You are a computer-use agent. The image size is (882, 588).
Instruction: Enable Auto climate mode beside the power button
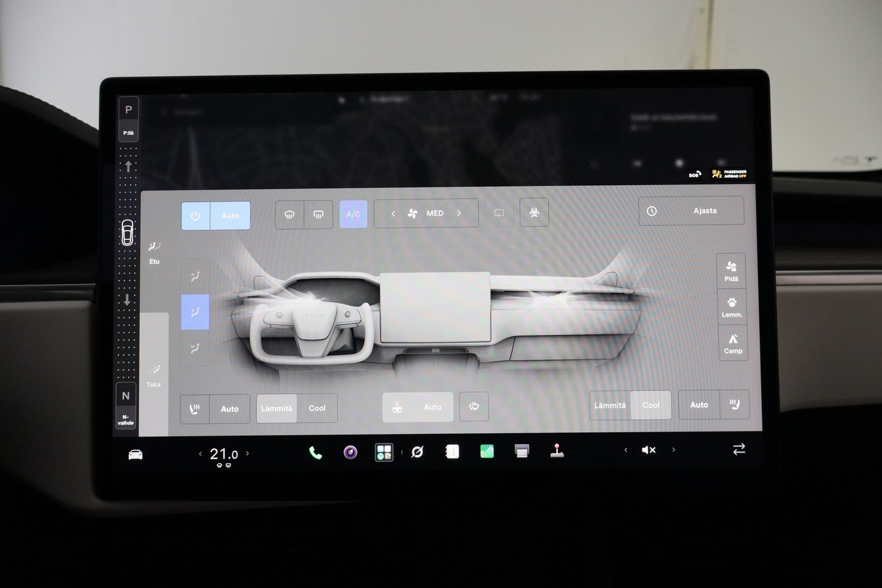(x=230, y=216)
